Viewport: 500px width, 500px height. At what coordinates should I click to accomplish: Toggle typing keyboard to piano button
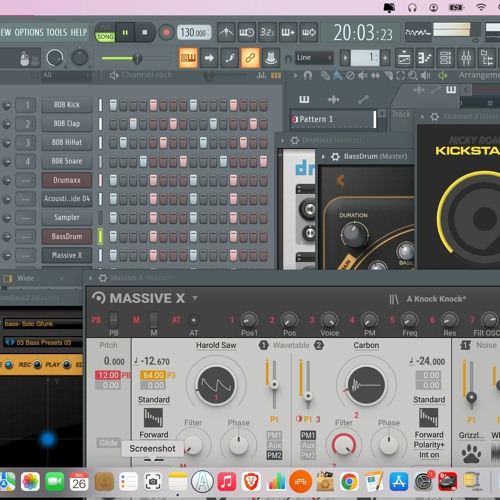(x=188, y=58)
